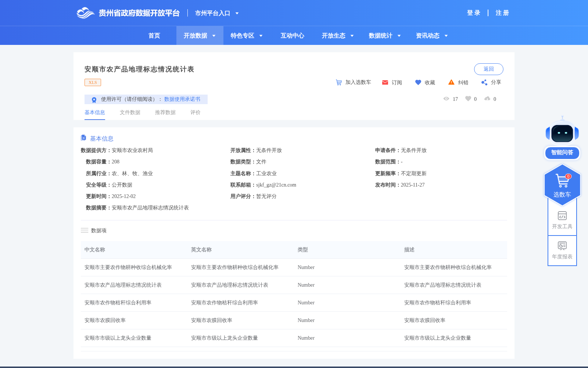This screenshot has height=368, width=588.
Task: Expand the 数据统计 menu arrow
Action: [x=399, y=36]
